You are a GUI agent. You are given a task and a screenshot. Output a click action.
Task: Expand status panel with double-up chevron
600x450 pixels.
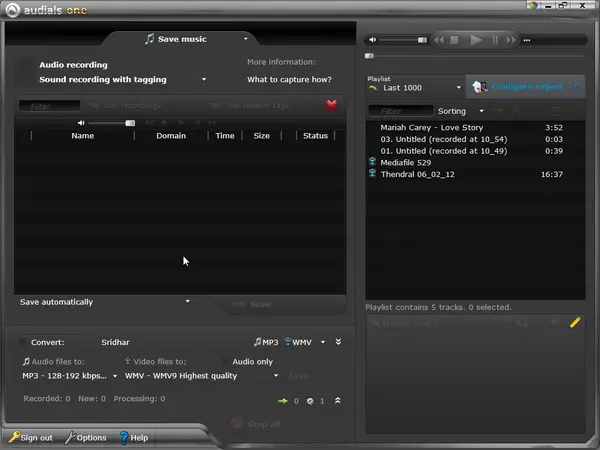click(x=338, y=401)
